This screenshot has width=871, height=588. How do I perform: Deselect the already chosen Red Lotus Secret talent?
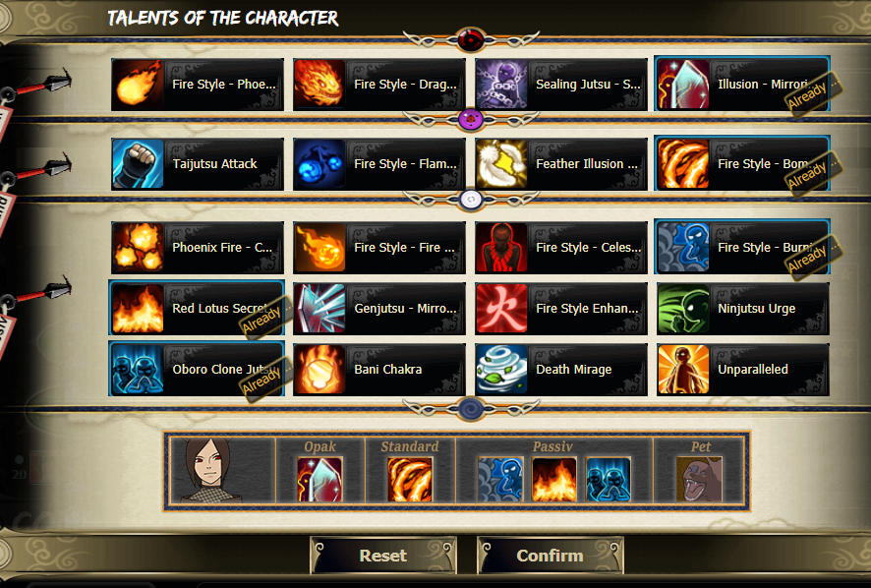[197, 309]
